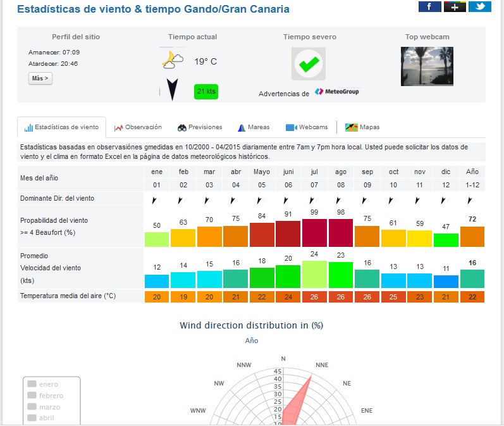The width and height of the screenshot is (504, 426).
Task: Click the current wind direction arrow
Action: [x=172, y=90]
